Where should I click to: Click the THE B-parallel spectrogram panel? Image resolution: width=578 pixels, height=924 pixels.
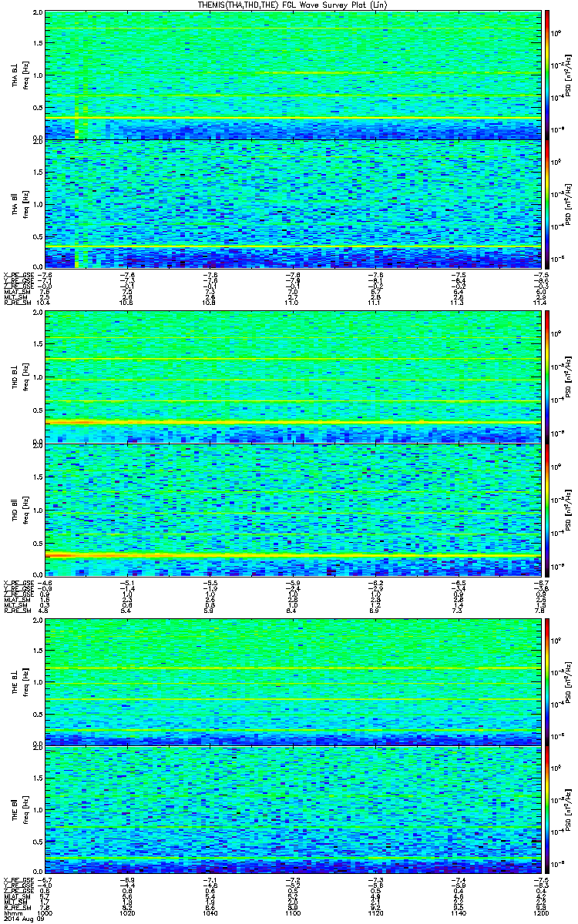coord(293,810)
